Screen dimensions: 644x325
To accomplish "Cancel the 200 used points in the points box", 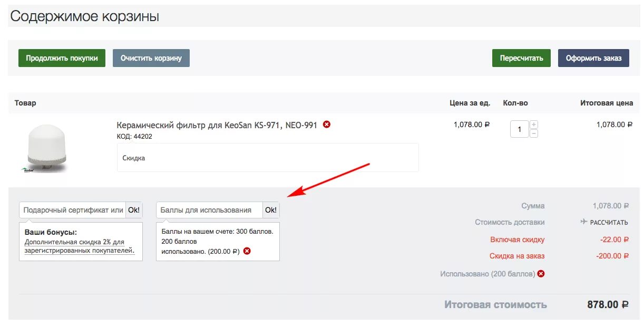I will 247,251.
